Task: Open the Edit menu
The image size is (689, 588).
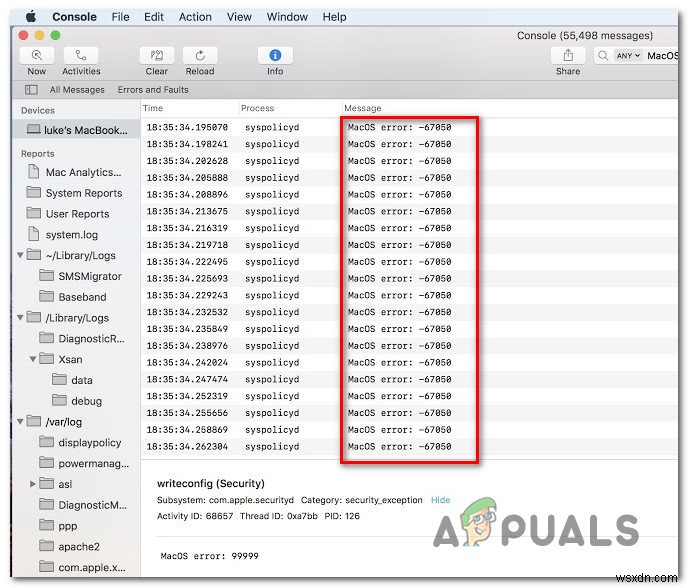Action: pos(154,17)
